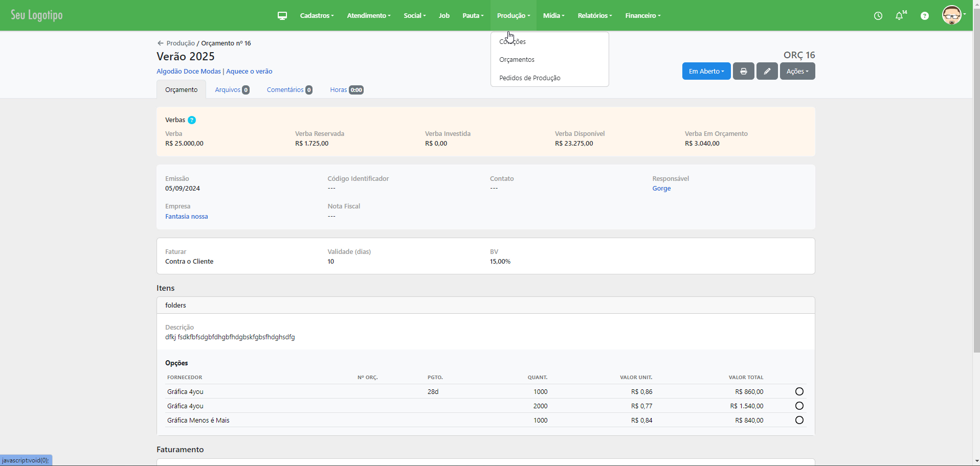Go back using the Produção arrow icon
This screenshot has width=980, height=466.
point(161,43)
